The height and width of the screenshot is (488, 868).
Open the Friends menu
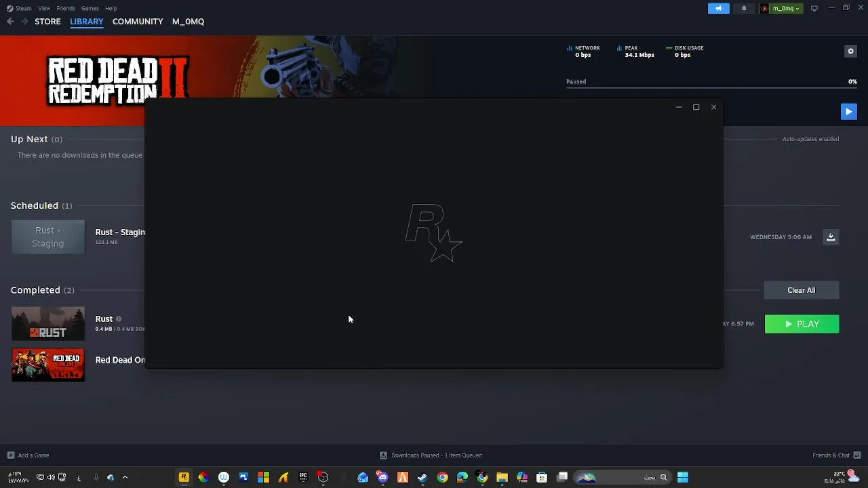point(66,8)
